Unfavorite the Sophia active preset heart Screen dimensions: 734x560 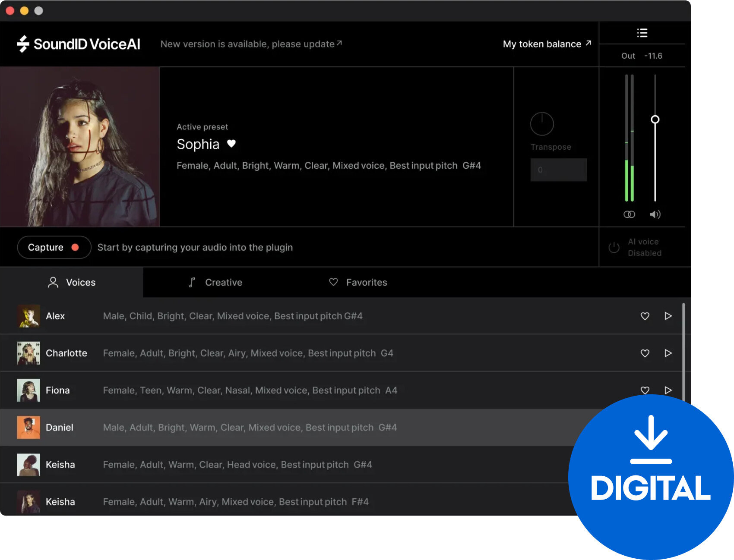tap(231, 144)
